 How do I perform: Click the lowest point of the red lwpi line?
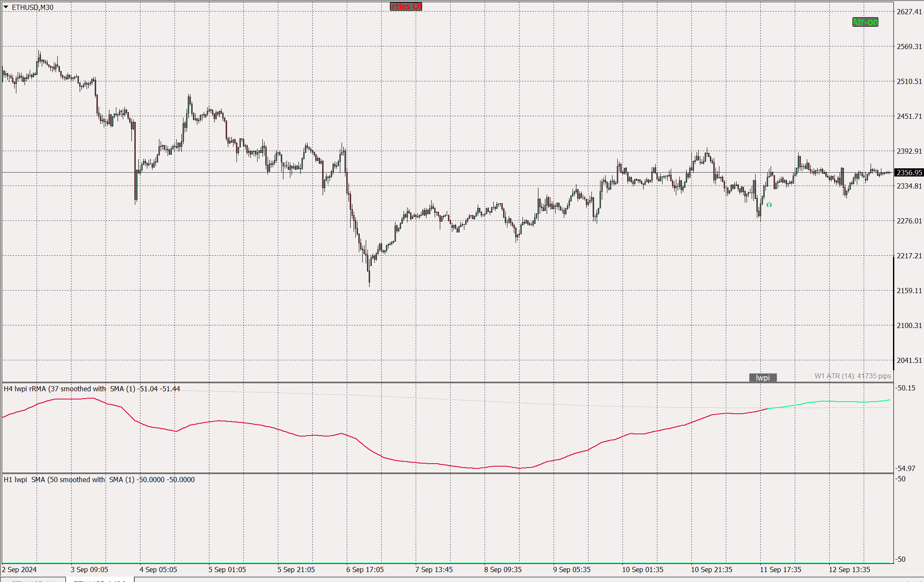[x=520, y=468]
